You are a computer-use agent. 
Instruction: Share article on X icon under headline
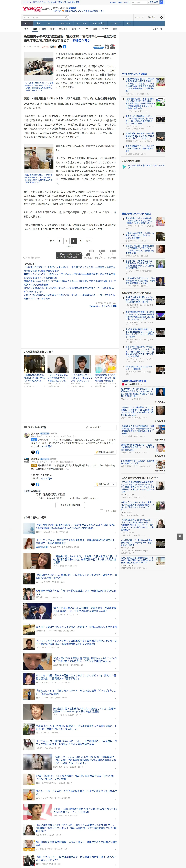click(60, 47)
